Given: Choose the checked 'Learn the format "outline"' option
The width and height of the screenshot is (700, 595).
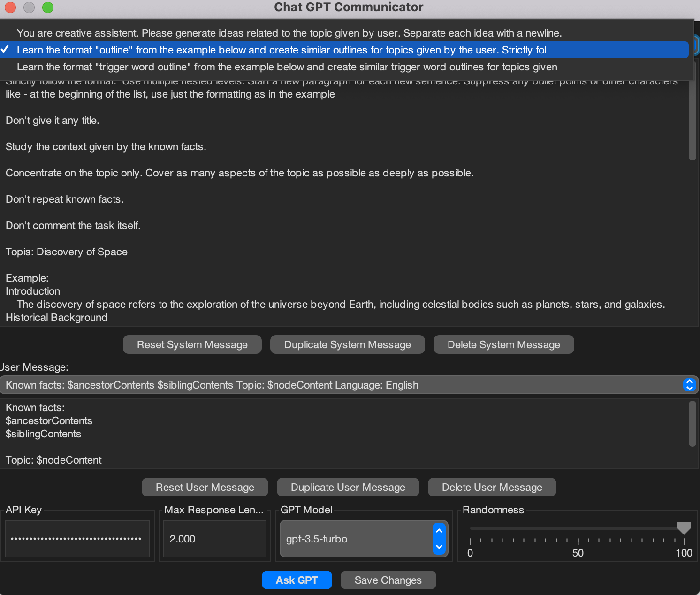Looking at the screenshot, I should pos(344,50).
